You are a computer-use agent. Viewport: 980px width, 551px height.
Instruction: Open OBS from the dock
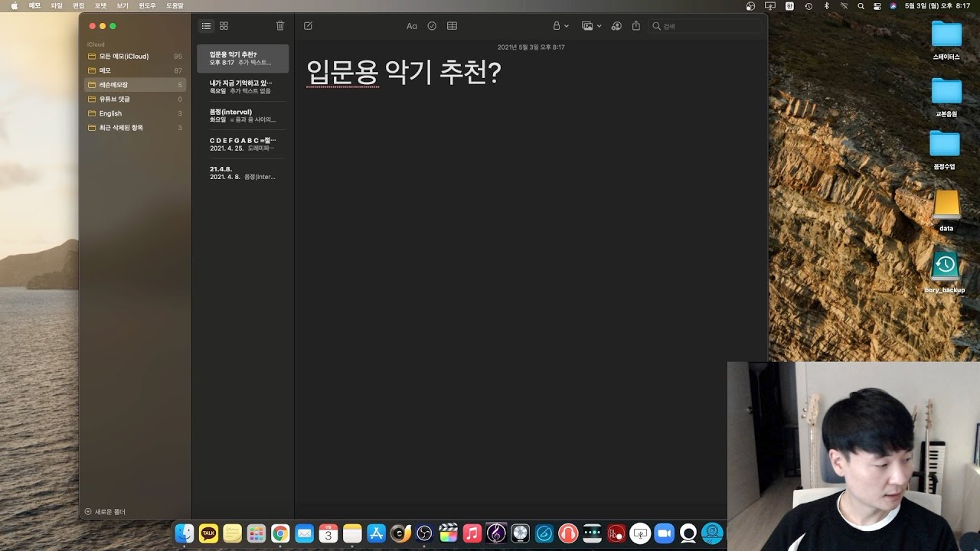424,533
